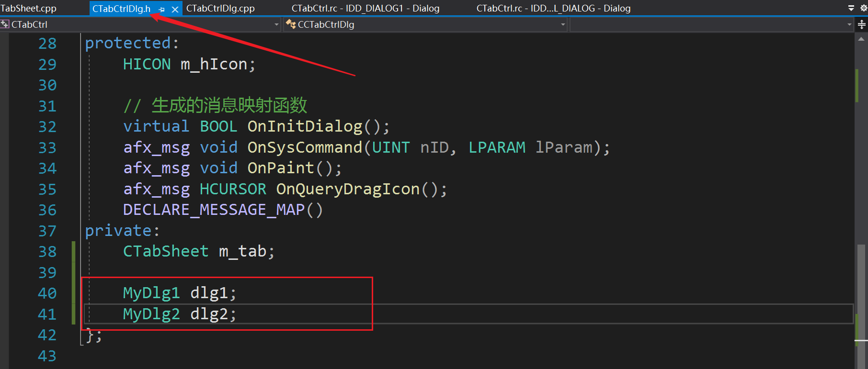
Task: Click line number 43 in the margin
Action: [47, 356]
